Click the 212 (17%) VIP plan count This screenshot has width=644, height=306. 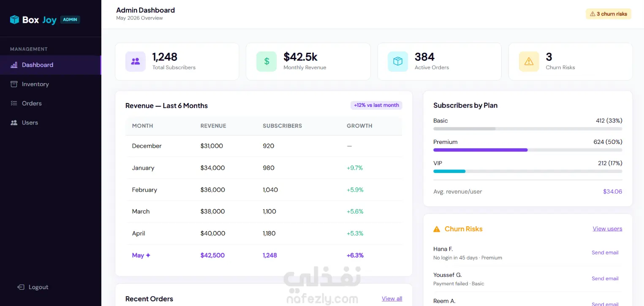click(610, 163)
